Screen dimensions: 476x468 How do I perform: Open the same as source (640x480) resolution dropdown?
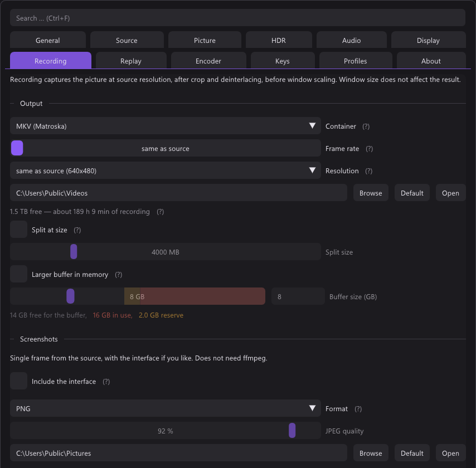[166, 170]
